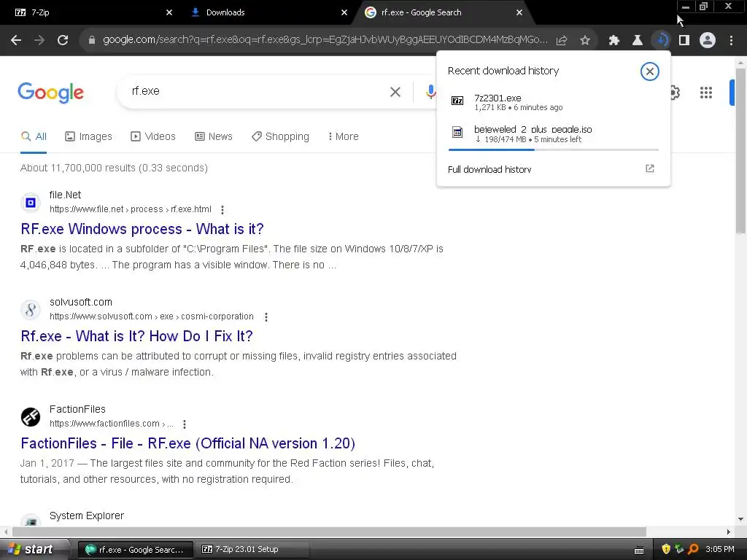
Task: Click the file.Net site favicon
Action: pyautogui.click(x=31, y=203)
